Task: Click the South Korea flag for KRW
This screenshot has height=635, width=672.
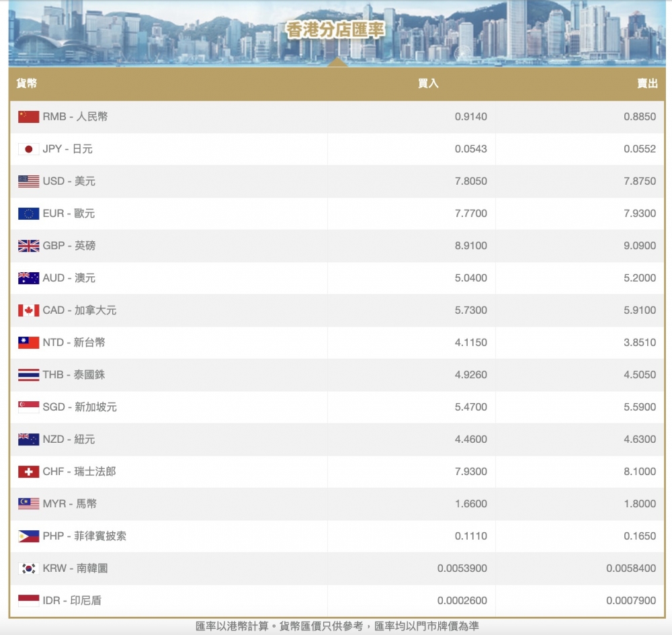Action: tap(28, 568)
